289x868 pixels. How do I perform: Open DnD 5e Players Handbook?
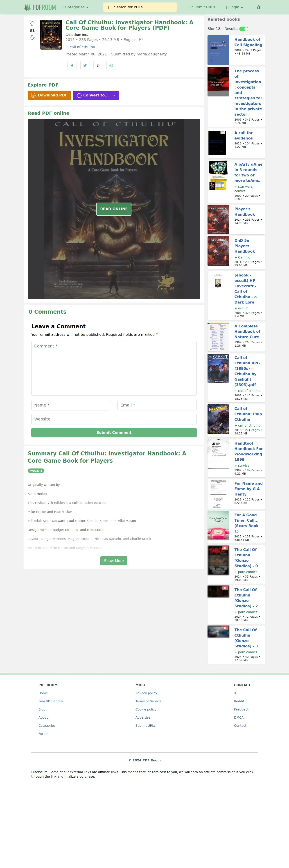point(245,246)
